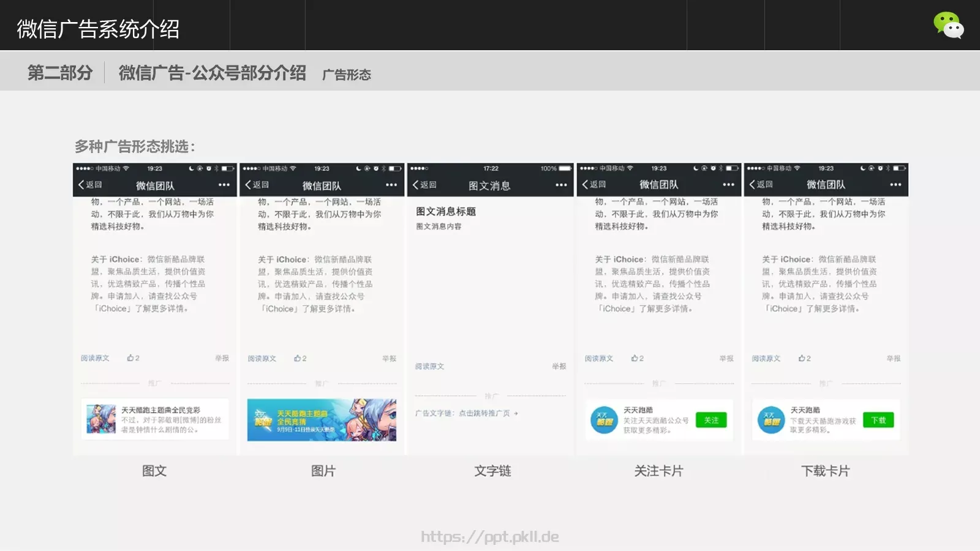This screenshot has height=551, width=980.
Task: Click the 广告文字链: 点击跳转推广页 text ad
Action: click(x=467, y=413)
